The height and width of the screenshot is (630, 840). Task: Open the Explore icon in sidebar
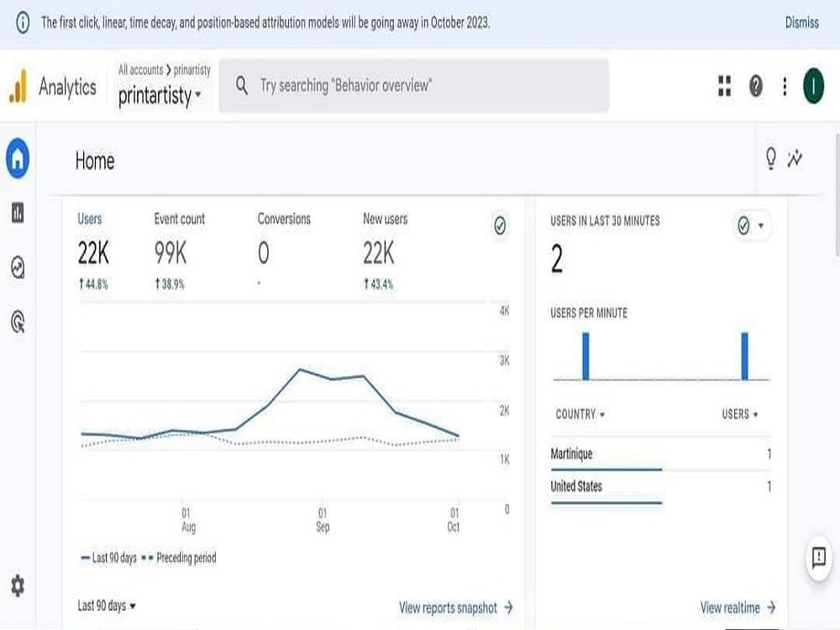coord(18,267)
